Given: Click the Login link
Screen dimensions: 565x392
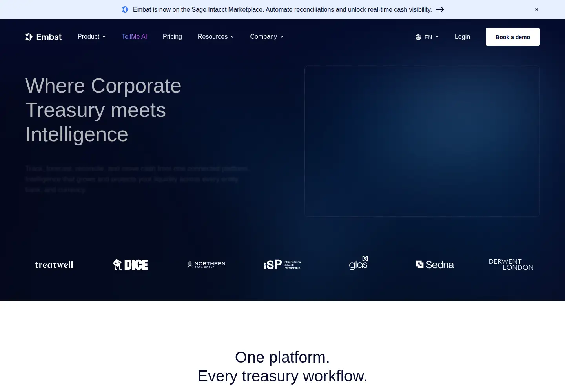Looking at the screenshot, I should [462, 36].
